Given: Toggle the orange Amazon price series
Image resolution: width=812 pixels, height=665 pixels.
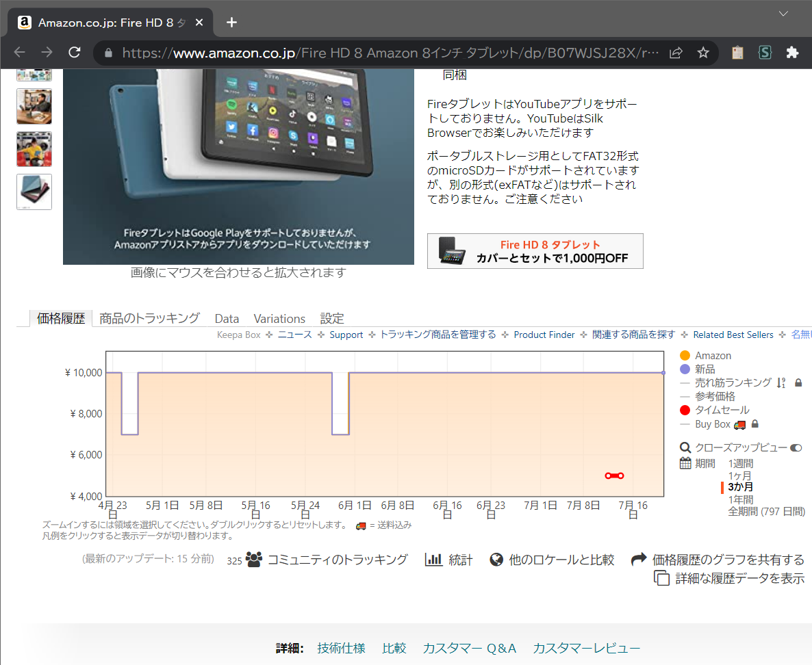Looking at the screenshot, I should click(x=705, y=356).
